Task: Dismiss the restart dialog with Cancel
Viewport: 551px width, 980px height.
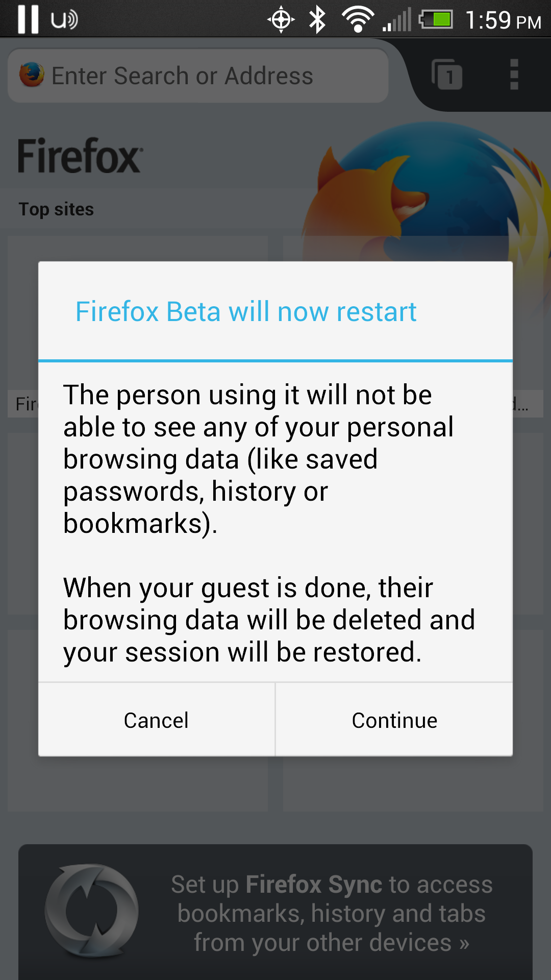Action: [x=156, y=720]
